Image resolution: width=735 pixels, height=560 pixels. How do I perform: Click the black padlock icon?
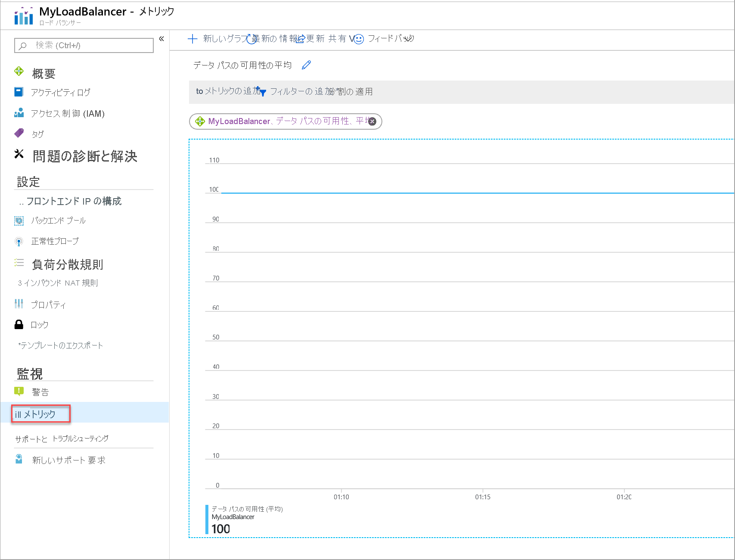click(x=19, y=324)
